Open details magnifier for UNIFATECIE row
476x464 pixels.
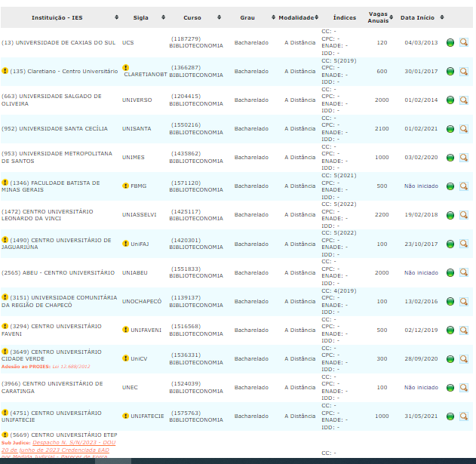point(464,416)
